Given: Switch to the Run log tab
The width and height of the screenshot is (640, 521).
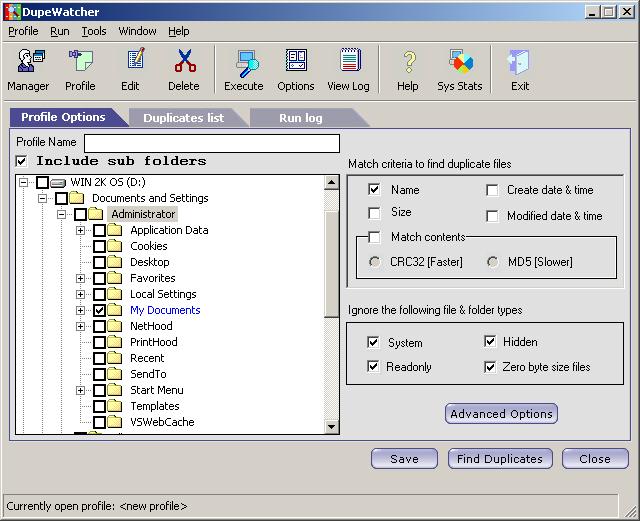Looking at the screenshot, I should click(x=301, y=118).
